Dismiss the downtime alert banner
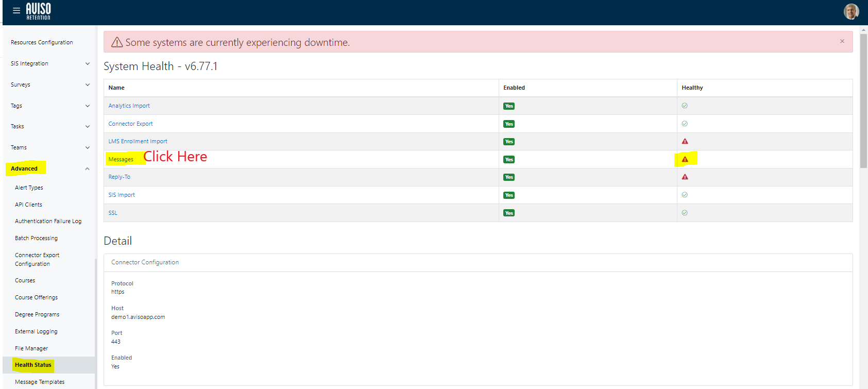This screenshot has height=389, width=868. 842,41
